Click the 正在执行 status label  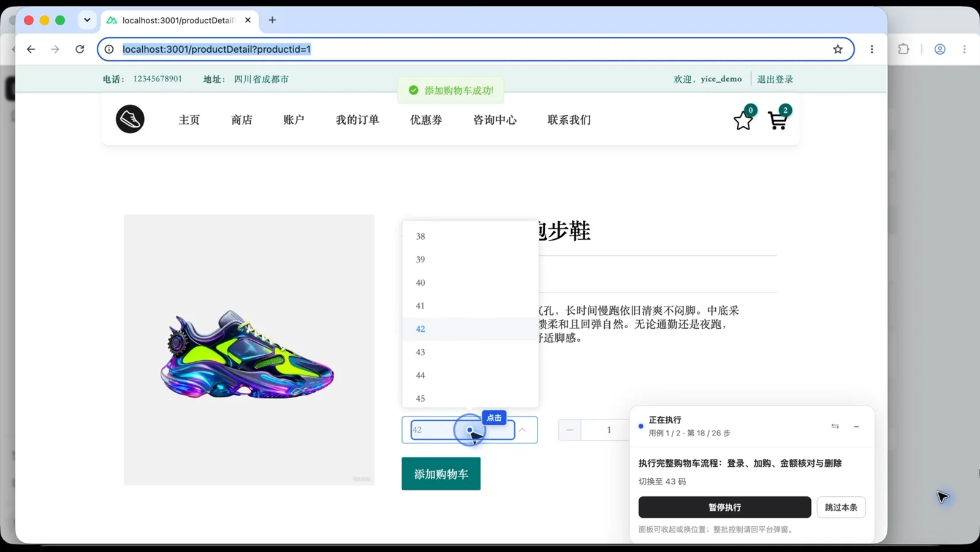click(665, 420)
